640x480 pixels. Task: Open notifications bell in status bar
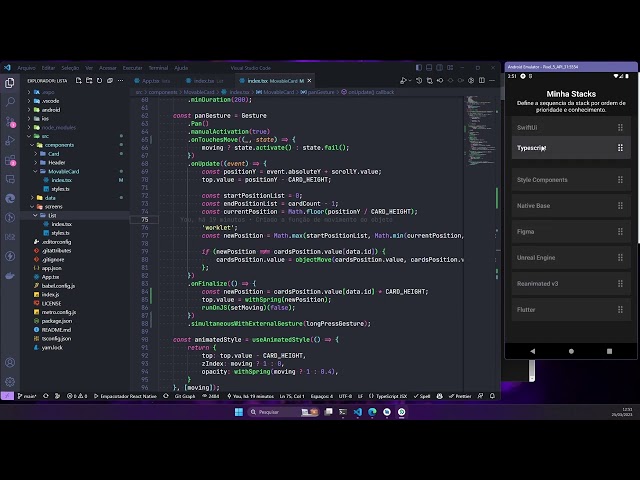[492, 396]
